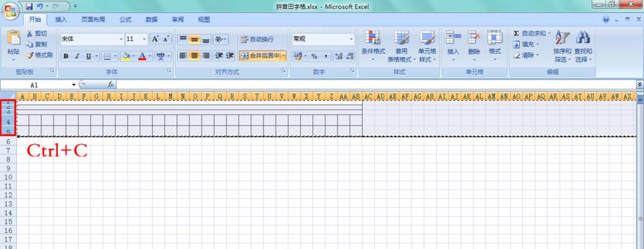Toggle bold formatting
Screen dimensions: 644x249
(66, 56)
